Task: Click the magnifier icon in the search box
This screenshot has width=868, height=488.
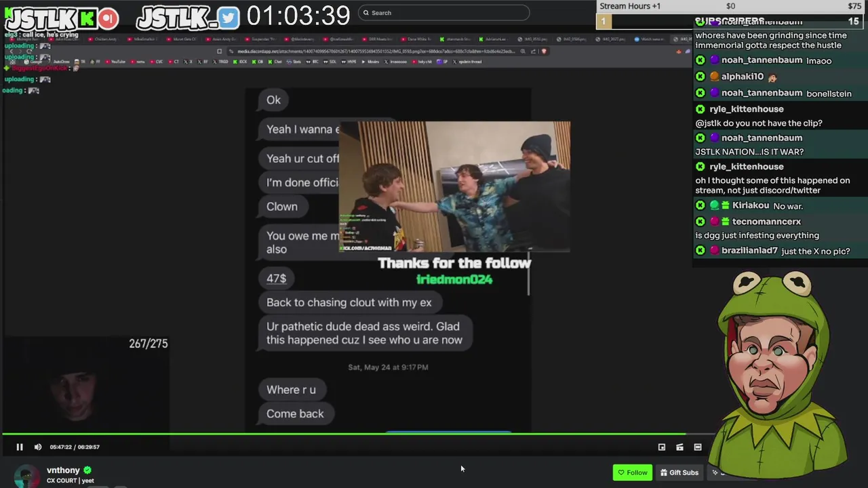Action: tap(366, 13)
